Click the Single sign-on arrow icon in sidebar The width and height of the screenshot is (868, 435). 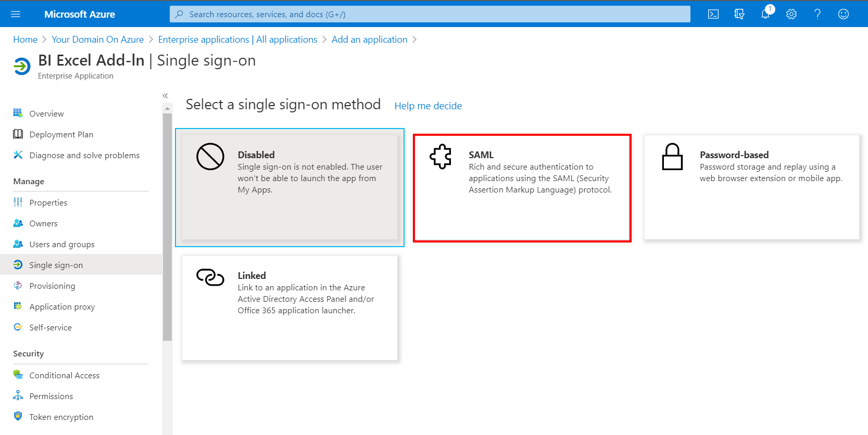18,264
